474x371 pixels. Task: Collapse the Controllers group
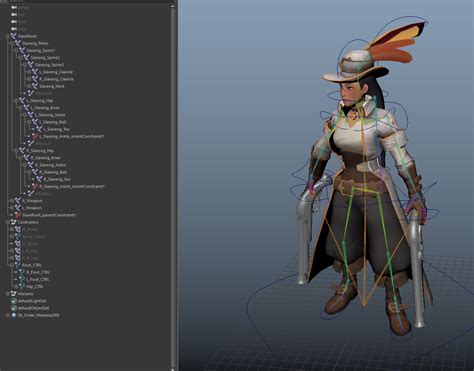point(7,222)
